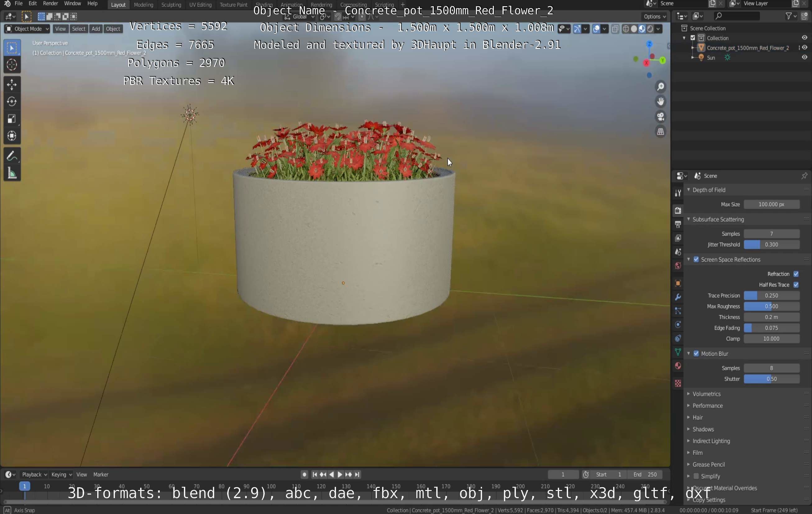Adjust the Jitter Threshold slider

coord(772,245)
